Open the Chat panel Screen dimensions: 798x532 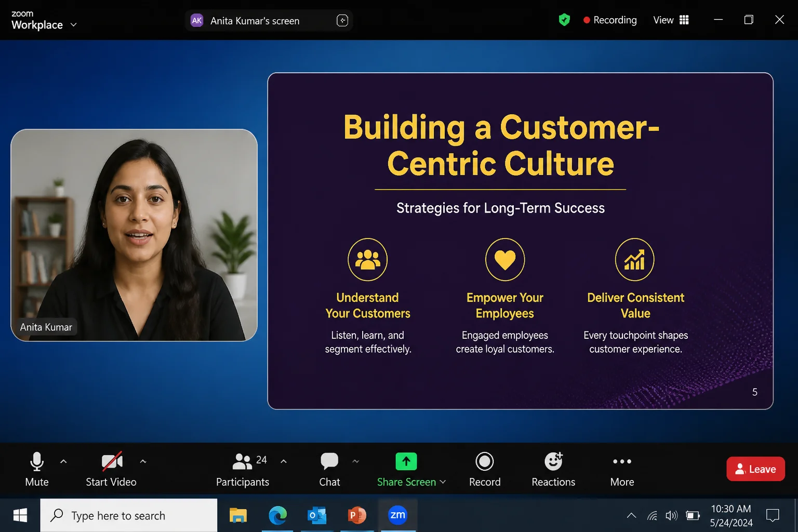(x=329, y=469)
